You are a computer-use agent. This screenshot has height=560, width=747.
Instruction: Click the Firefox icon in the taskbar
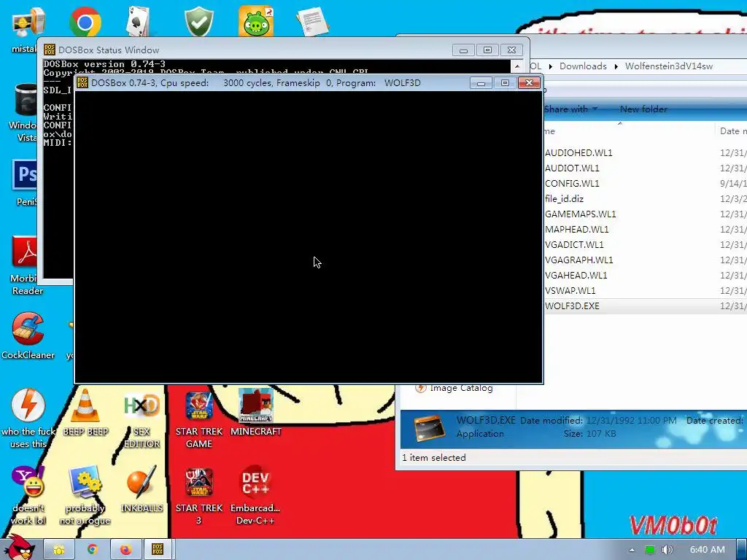(x=125, y=550)
